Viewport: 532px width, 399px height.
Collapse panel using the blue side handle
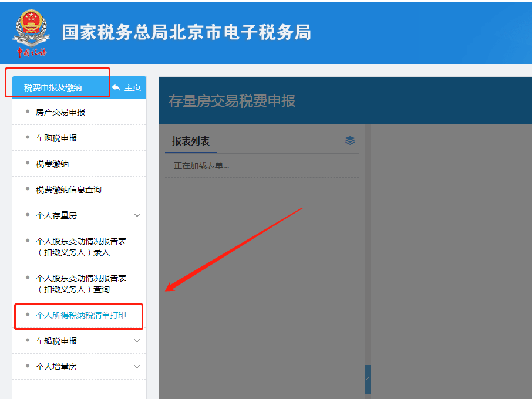point(368,379)
